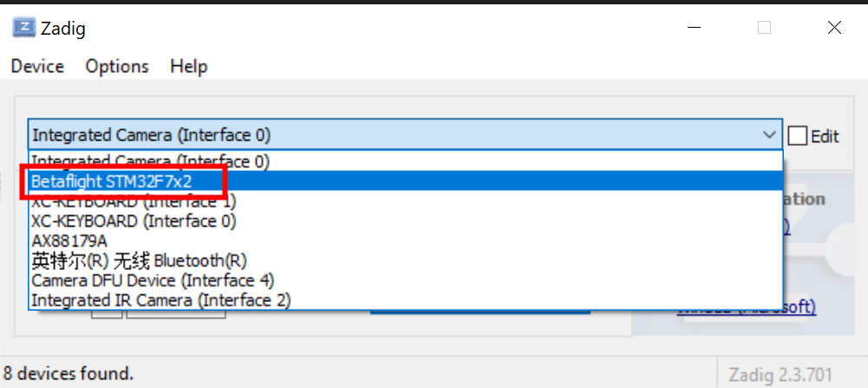
Task: Click the Zadig app icon in title bar
Action: pos(23,27)
